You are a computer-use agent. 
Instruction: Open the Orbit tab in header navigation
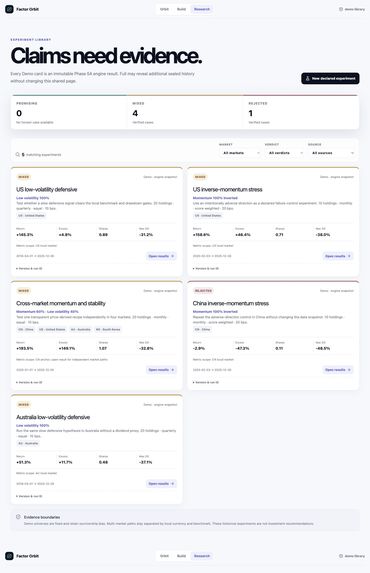[165, 9]
